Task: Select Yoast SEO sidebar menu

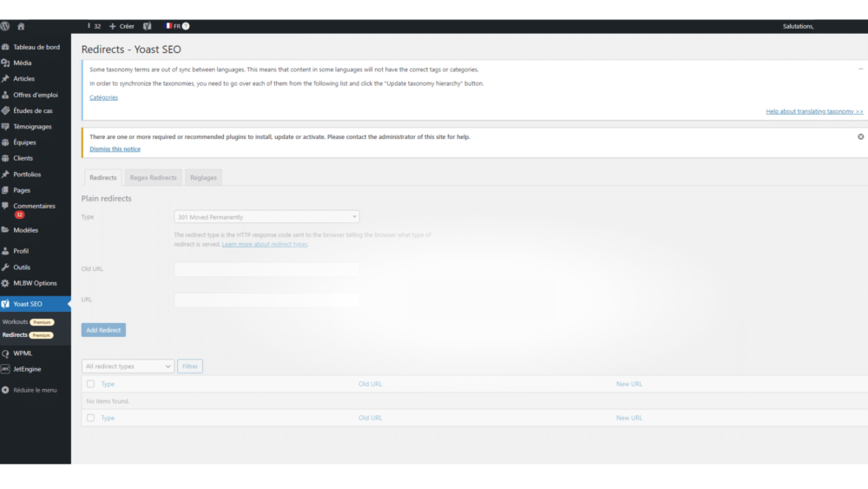Action: point(36,304)
